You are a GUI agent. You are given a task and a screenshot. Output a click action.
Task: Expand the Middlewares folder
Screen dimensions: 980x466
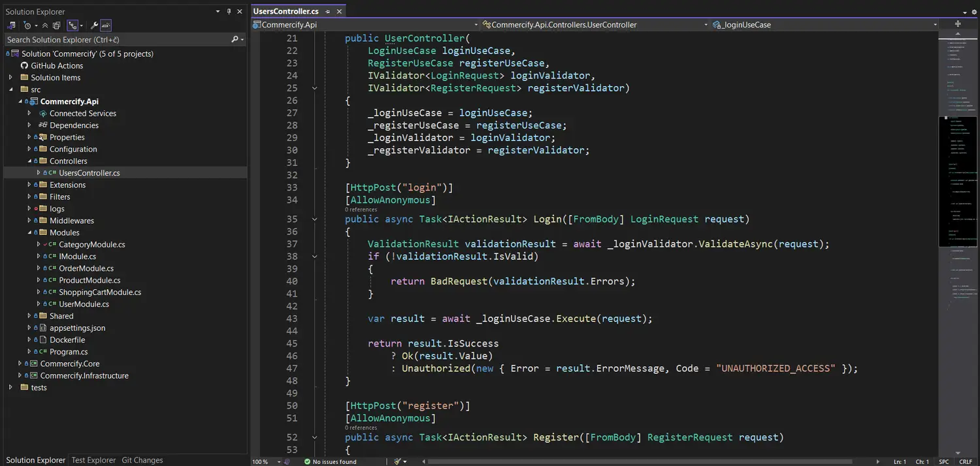coord(29,221)
